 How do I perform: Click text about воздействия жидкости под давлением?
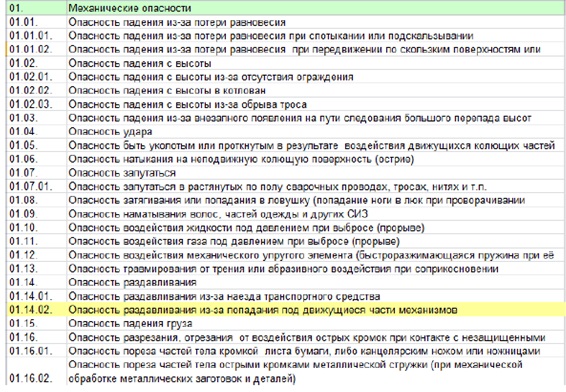[247, 228]
